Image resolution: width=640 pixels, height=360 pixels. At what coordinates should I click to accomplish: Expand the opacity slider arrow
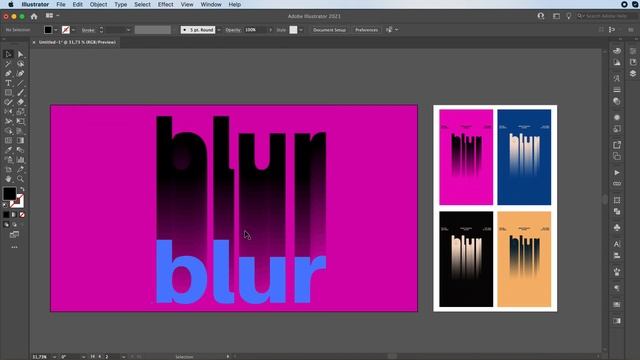[x=270, y=30]
